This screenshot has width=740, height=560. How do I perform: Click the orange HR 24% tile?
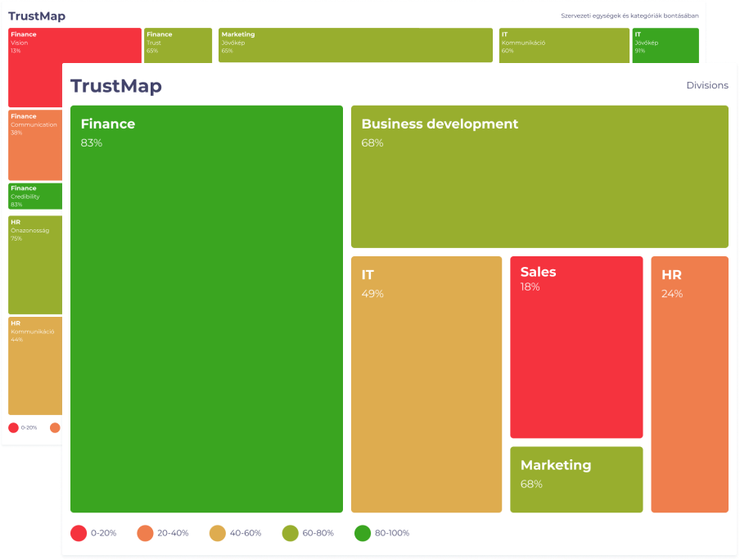click(689, 384)
